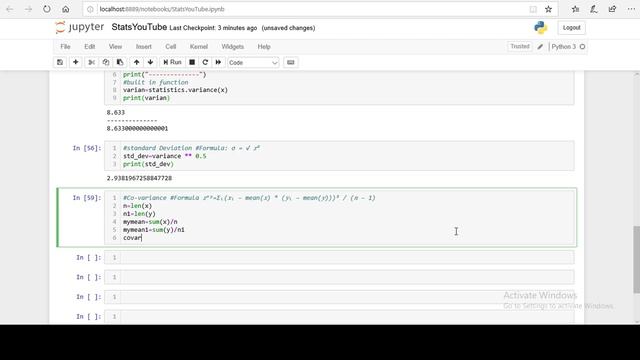Go forward with the browser forward arrow

coord(28,9)
